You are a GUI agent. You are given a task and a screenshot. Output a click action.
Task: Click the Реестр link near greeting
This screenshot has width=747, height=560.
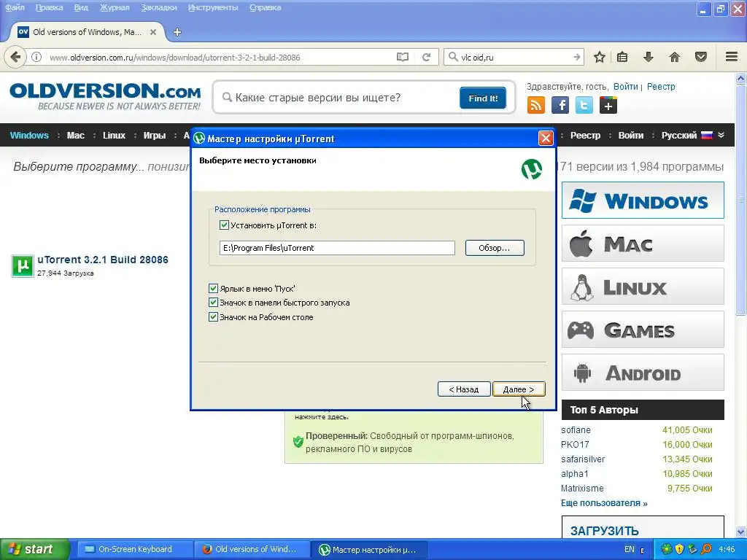661,87
